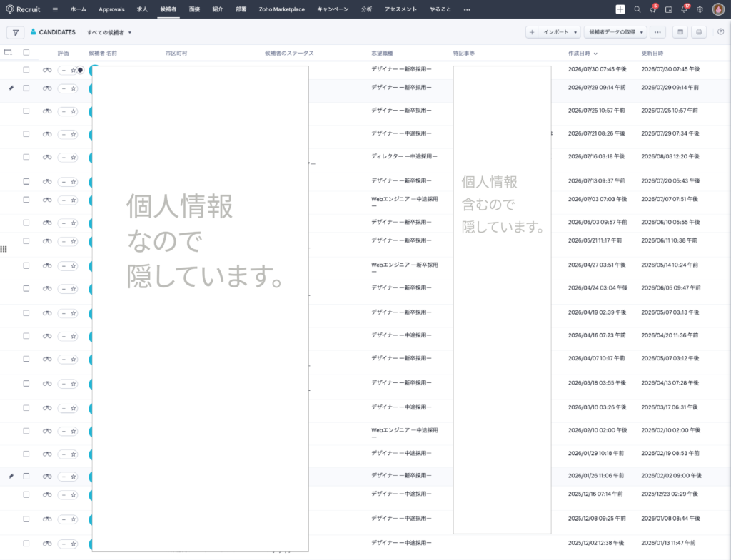Click the white plus quick-create icon in the top bar

pyautogui.click(x=620, y=9)
